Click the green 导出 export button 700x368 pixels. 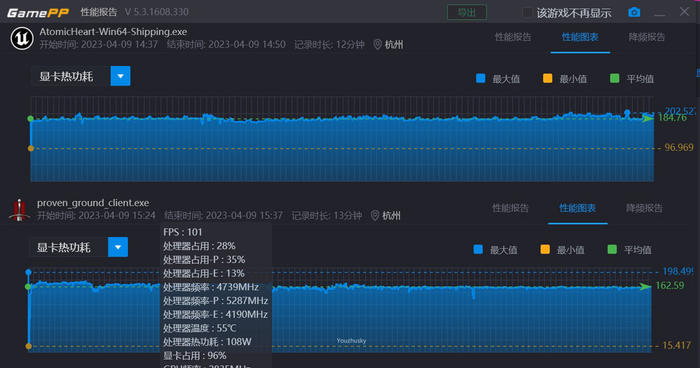pyautogui.click(x=467, y=12)
